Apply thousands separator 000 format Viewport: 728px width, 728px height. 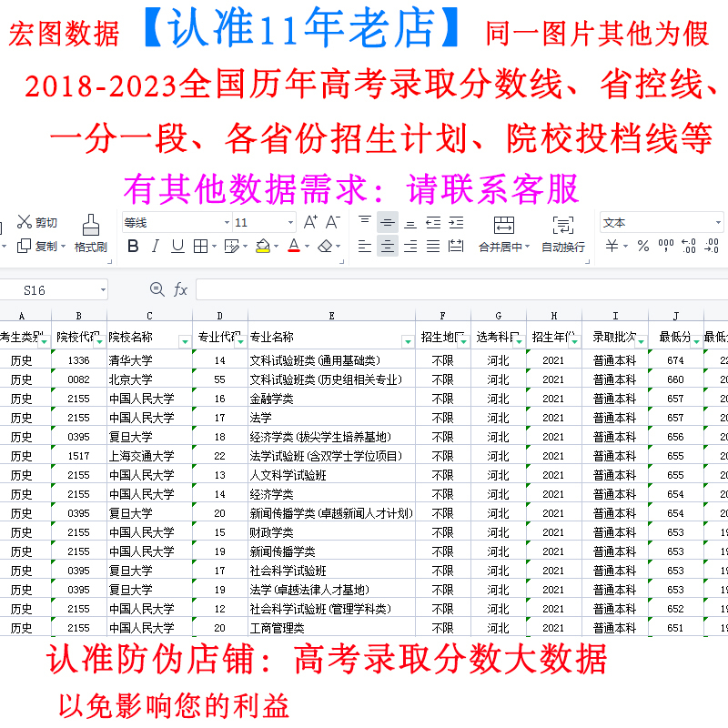[x=666, y=246]
